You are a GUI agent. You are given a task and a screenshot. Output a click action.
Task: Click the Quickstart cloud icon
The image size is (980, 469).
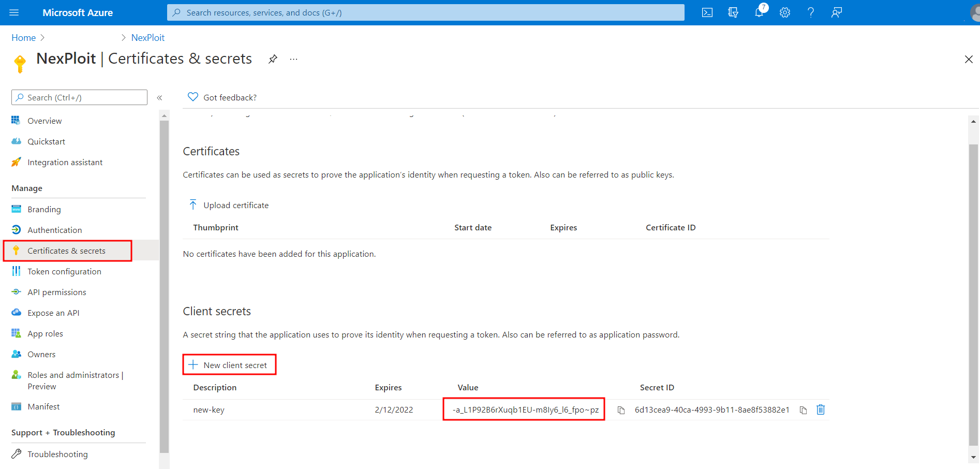coord(16,141)
